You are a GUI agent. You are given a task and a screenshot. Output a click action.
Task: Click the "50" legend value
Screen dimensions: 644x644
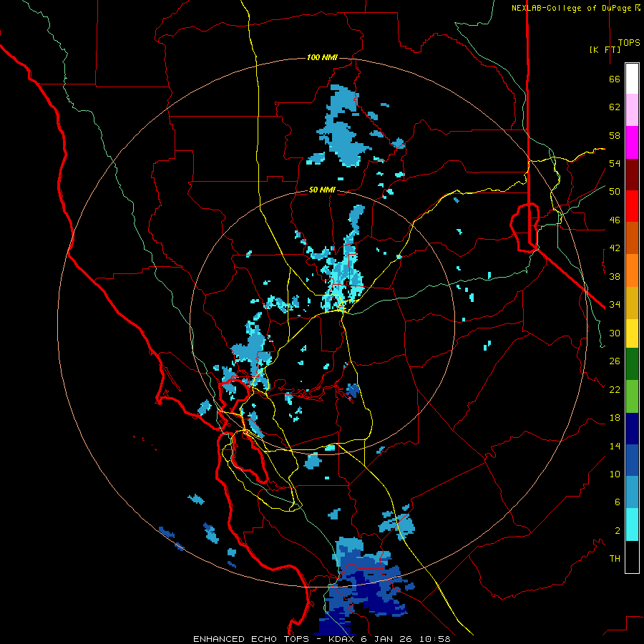click(x=615, y=192)
